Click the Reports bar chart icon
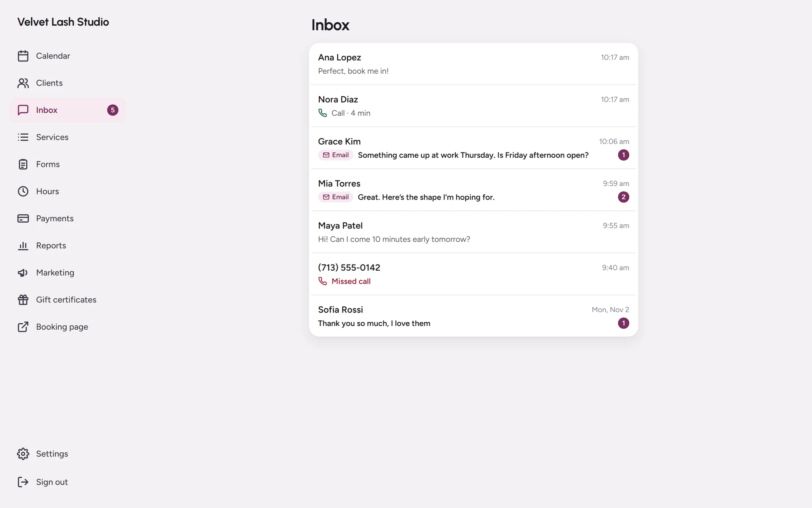Viewport: 812px width, 508px height. pyautogui.click(x=23, y=245)
